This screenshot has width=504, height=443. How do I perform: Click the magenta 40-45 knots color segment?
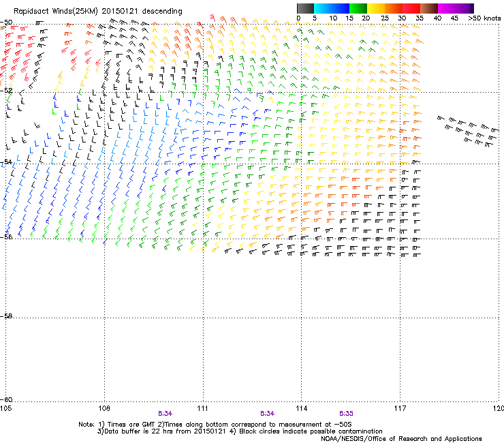(447, 8)
